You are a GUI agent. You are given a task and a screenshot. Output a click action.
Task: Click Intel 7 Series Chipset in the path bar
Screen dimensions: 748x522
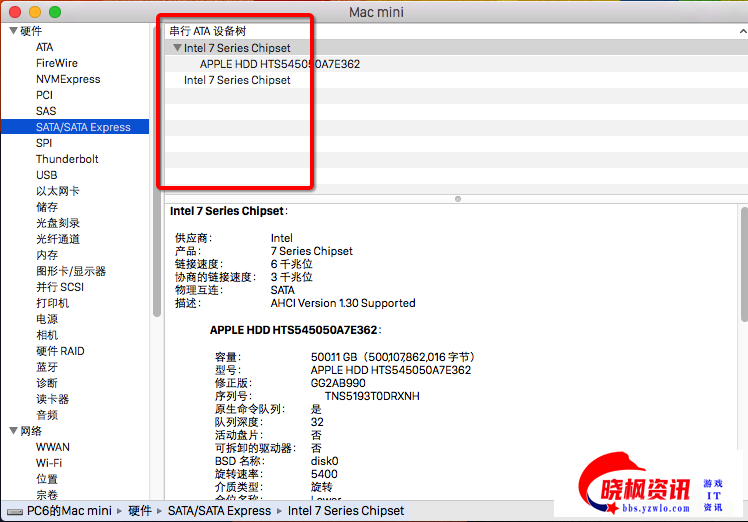[346, 511]
